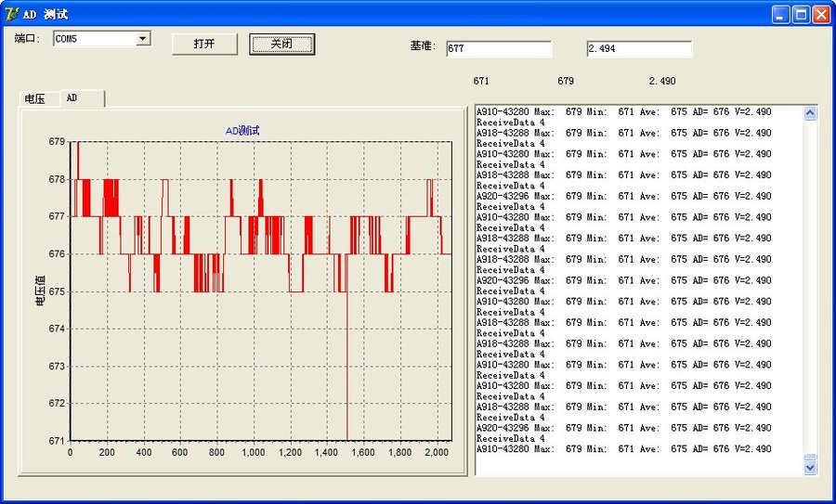Screen dimensions: 836x504
Task: Click the first line of the receive log
Action: pos(622,112)
